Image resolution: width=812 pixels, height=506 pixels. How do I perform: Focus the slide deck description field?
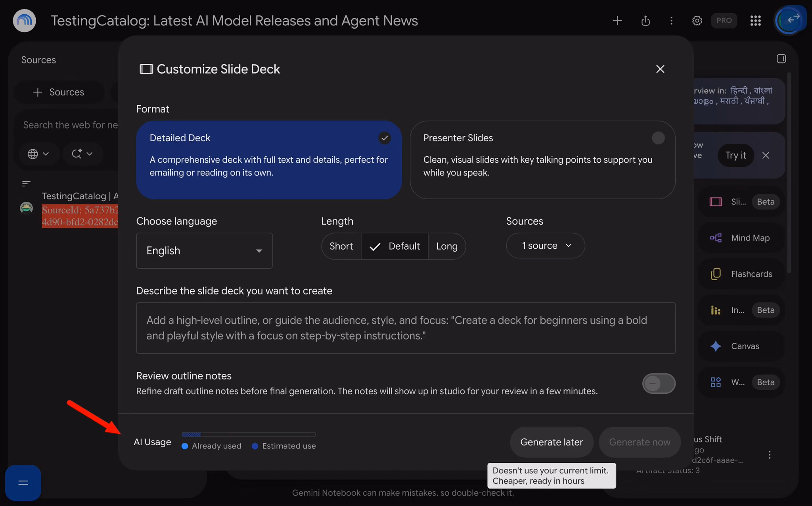pyautogui.click(x=406, y=328)
